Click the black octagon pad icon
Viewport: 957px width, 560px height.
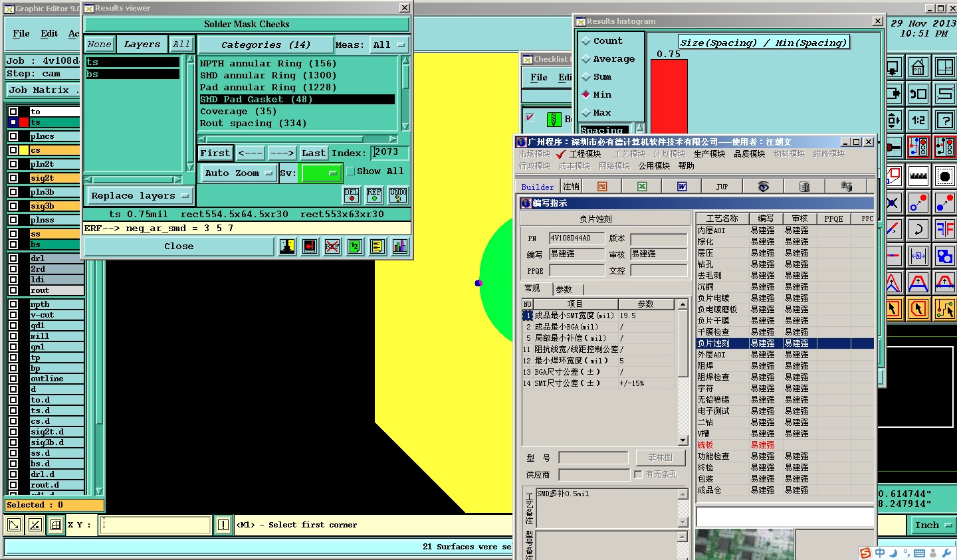[x=944, y=177]
